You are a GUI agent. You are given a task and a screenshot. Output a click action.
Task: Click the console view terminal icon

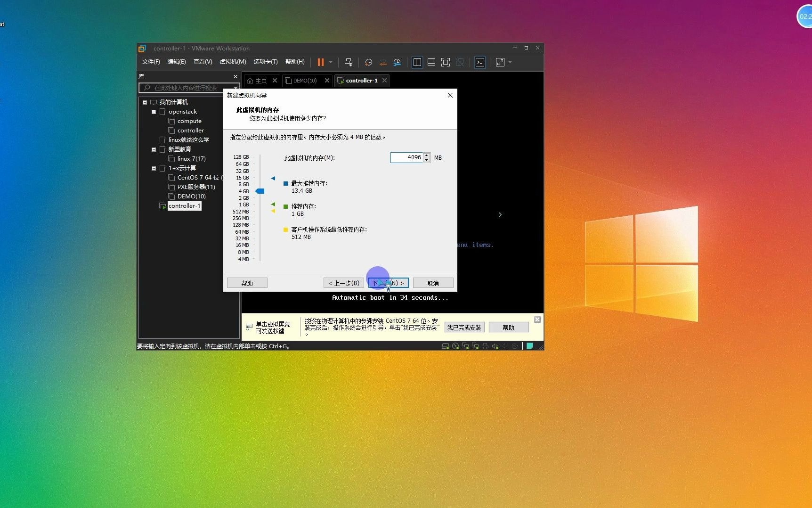tap(480, 62)
